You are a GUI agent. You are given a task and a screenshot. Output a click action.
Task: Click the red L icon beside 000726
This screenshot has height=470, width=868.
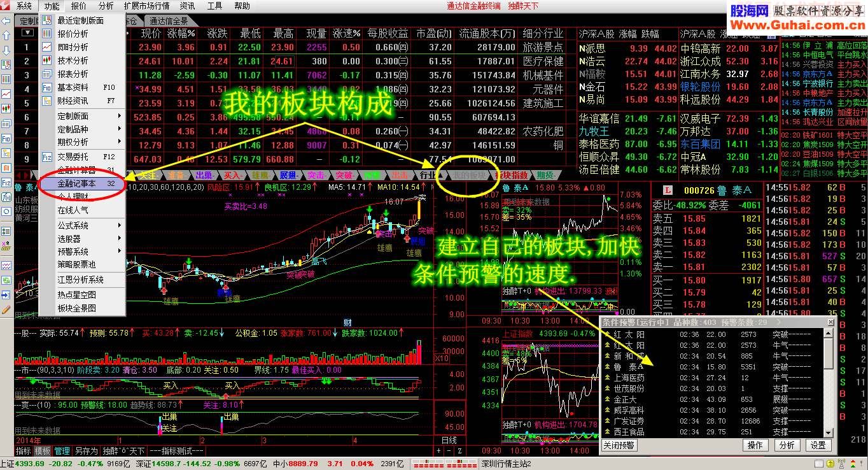[668, 190]
